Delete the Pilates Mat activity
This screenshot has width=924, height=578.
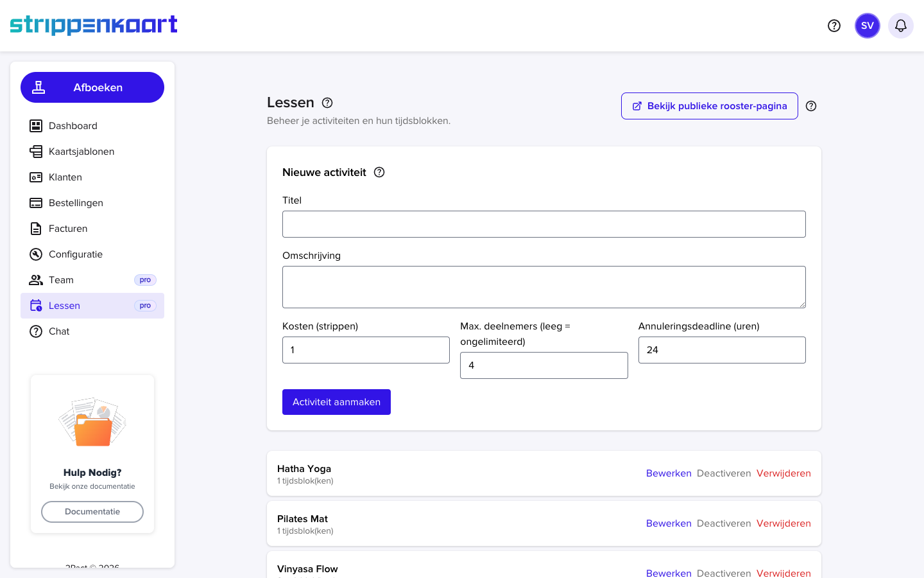[783, 523]
